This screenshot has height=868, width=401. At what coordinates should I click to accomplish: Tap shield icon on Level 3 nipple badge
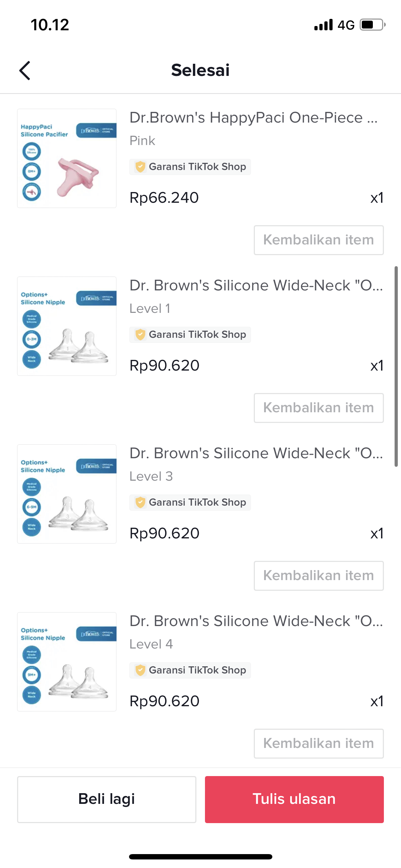click(140, 502)
